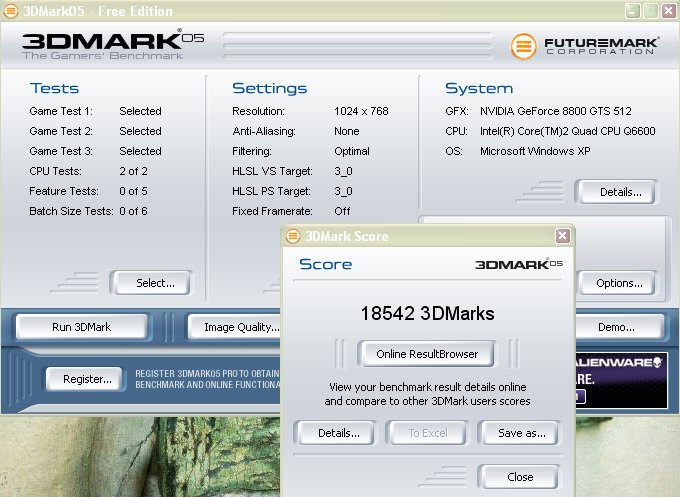Open the Options... button

pyautogui.click(x=617, y=283)
